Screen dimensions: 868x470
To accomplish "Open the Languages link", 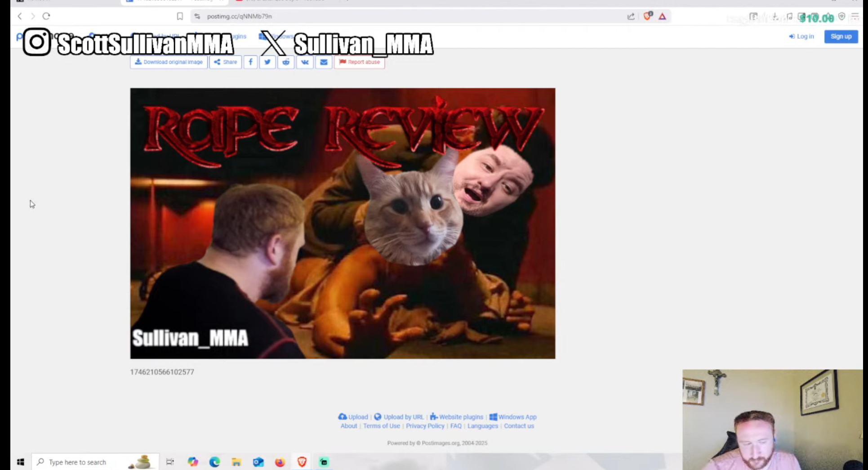I will [483, 426].
